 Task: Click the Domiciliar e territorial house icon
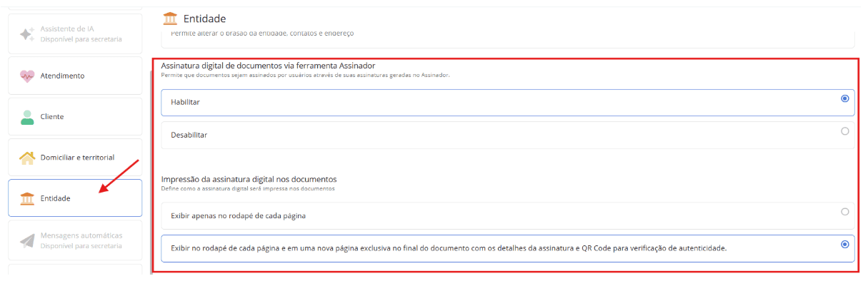click(x=27, y=158)
